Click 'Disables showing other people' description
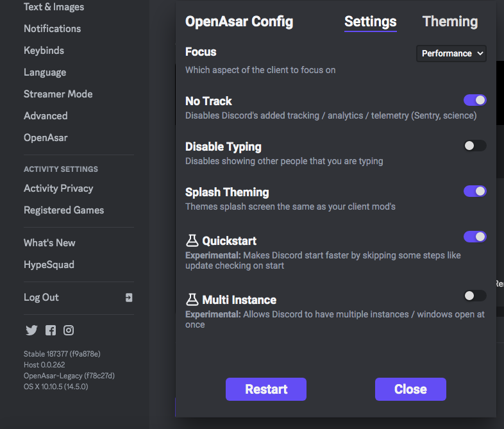504x429 pixels. [x=284, y=161]
